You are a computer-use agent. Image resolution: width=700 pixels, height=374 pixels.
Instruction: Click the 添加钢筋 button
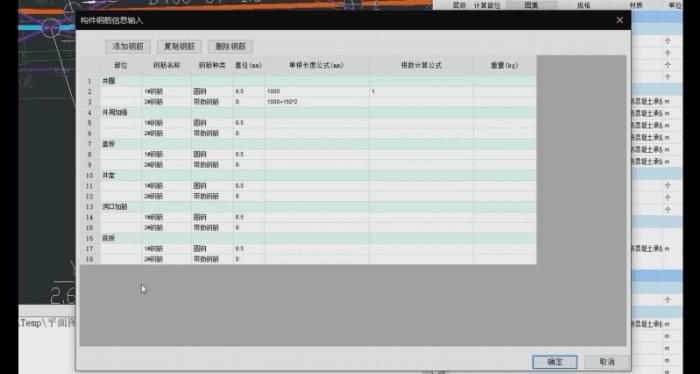pyautogui.click(x=128, y=46)
